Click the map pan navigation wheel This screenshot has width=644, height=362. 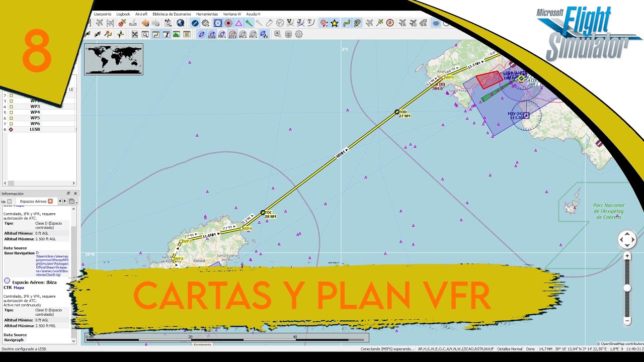627,240
